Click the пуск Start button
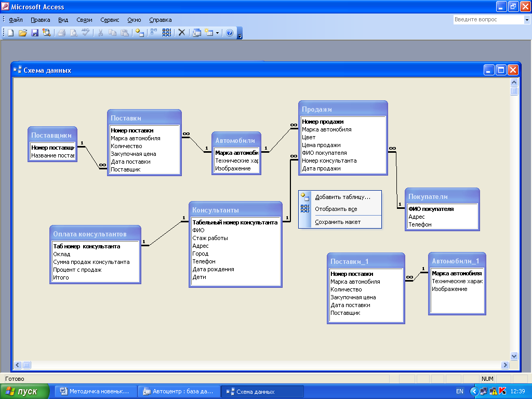 tap(24, 392)
